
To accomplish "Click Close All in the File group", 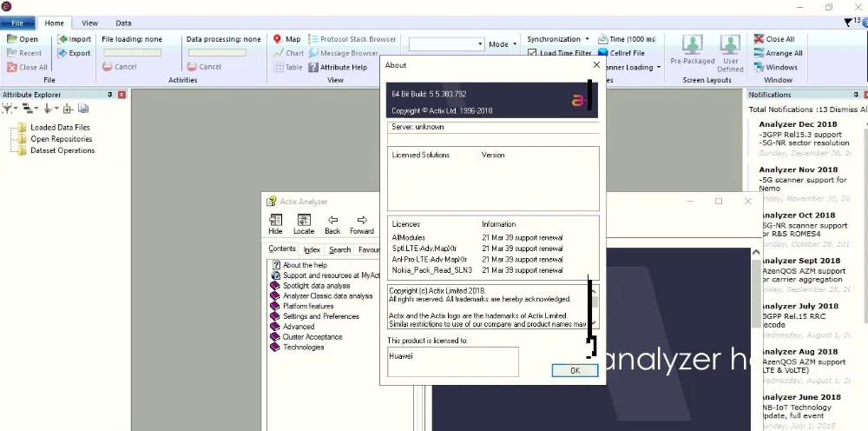I will point(27,67).
